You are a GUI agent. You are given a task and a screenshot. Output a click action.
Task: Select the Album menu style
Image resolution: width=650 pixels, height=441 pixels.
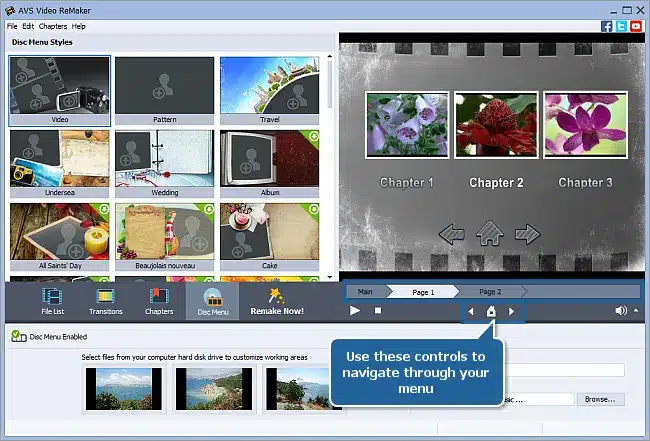[269, 164]
